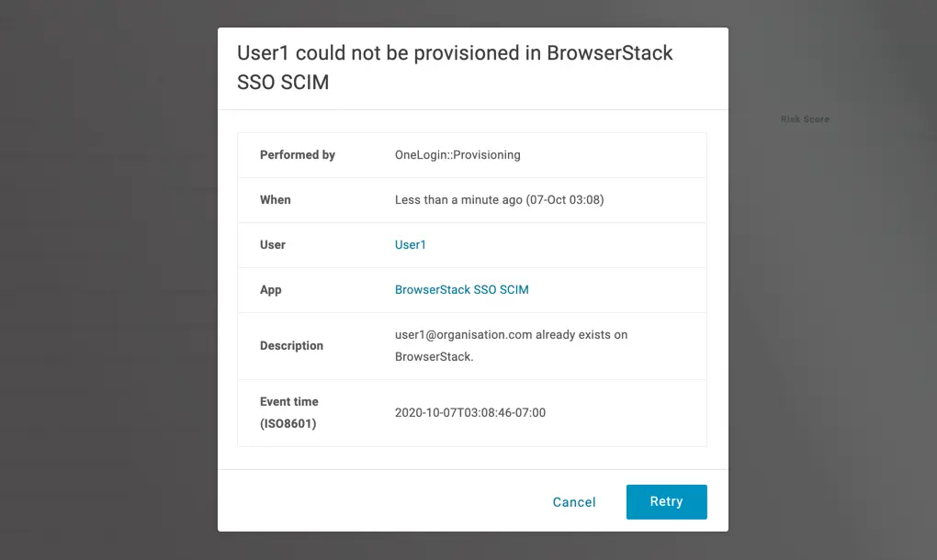Open the User1 profile link
The image size is (937, 560).
(411, 245)
